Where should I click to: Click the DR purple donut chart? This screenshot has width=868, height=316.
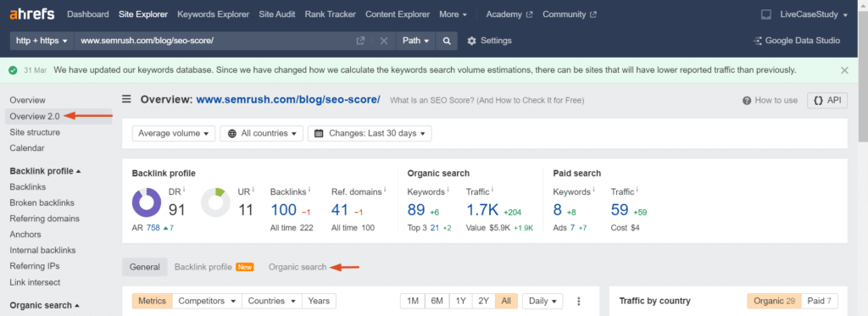[x=147, y=202]
